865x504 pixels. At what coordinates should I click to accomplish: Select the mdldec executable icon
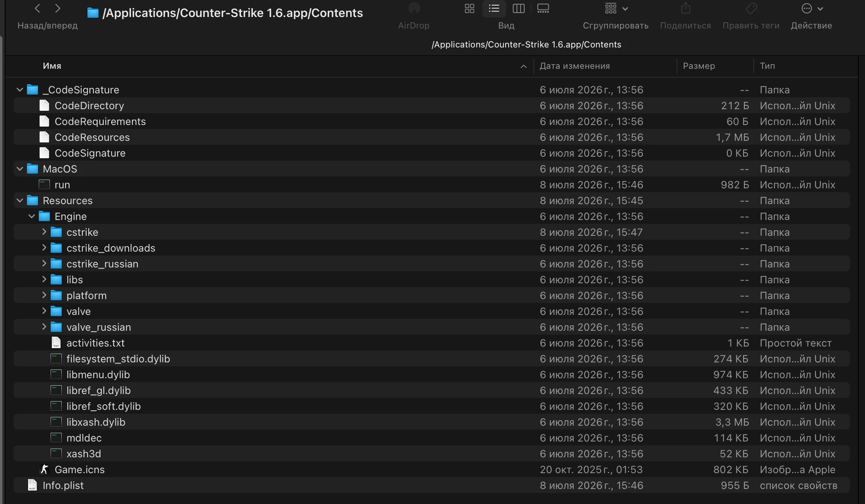coord(56,438)
